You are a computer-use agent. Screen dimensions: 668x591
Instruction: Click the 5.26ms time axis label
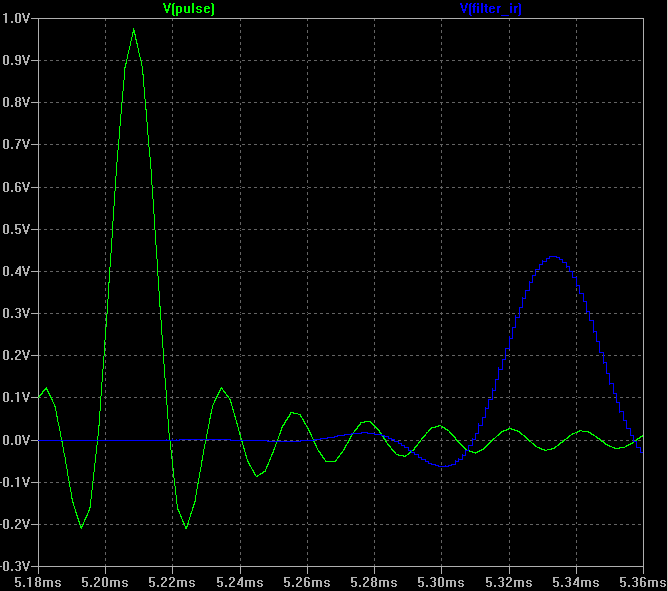point(307,582)
